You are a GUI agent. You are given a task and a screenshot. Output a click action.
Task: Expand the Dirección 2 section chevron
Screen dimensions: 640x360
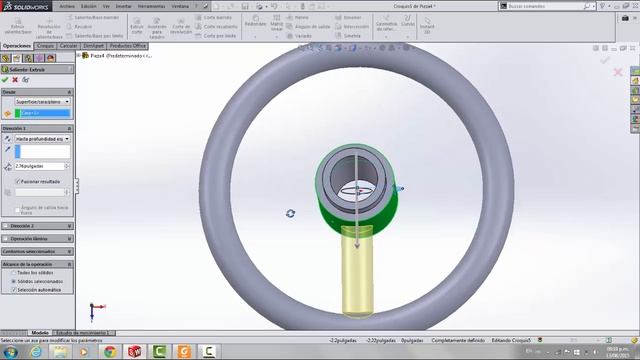[69, 226]
